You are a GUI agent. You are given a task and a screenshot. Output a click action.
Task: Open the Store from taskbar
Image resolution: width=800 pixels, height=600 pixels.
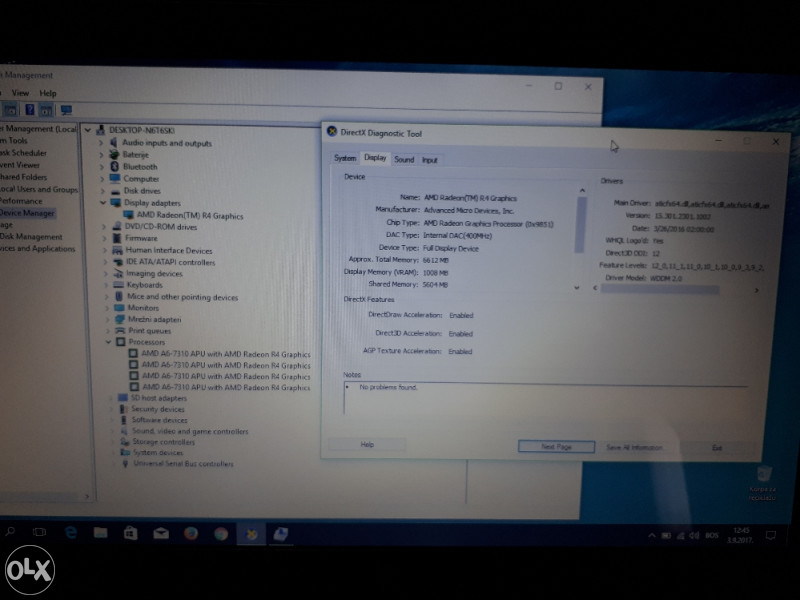(131, 534)
